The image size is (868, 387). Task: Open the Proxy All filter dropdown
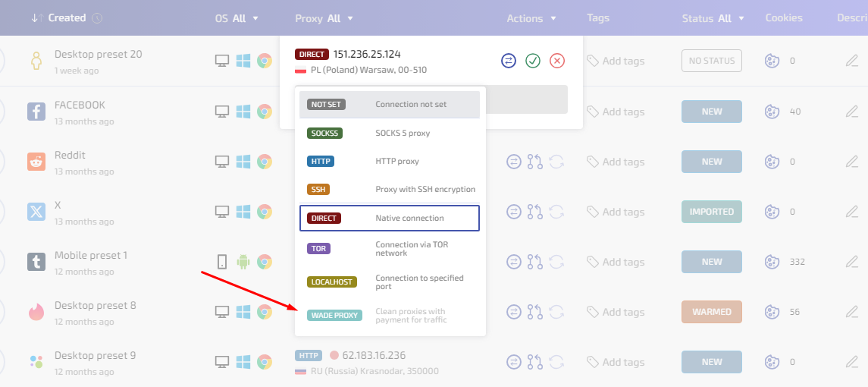(324, 18)
